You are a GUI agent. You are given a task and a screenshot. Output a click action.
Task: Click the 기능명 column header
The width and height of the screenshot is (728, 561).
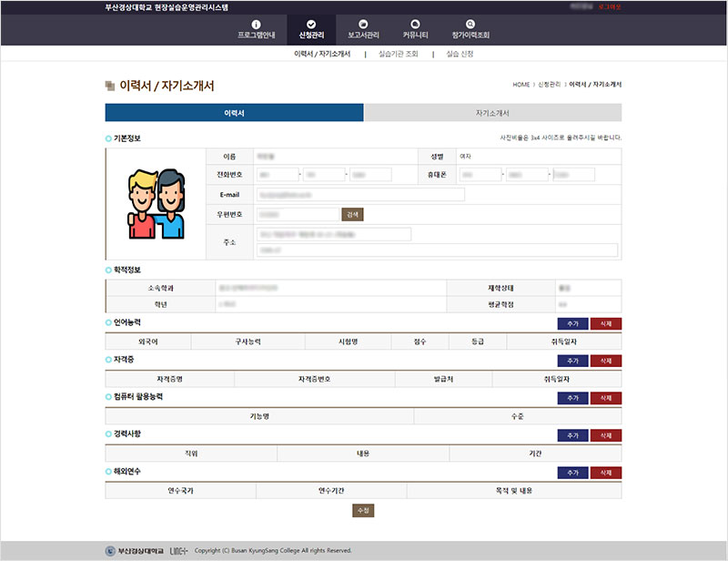[259, 416]
